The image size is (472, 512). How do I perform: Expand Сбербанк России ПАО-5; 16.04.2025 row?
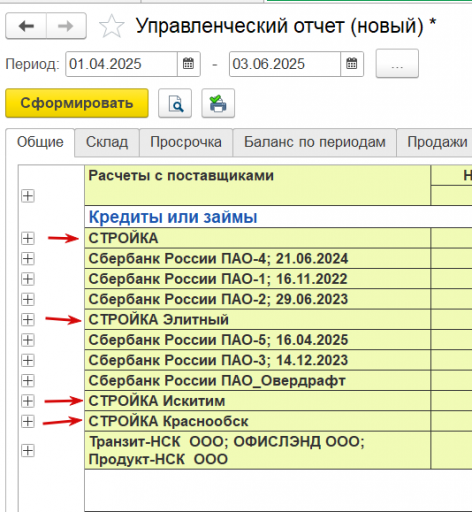coord(28,340)
